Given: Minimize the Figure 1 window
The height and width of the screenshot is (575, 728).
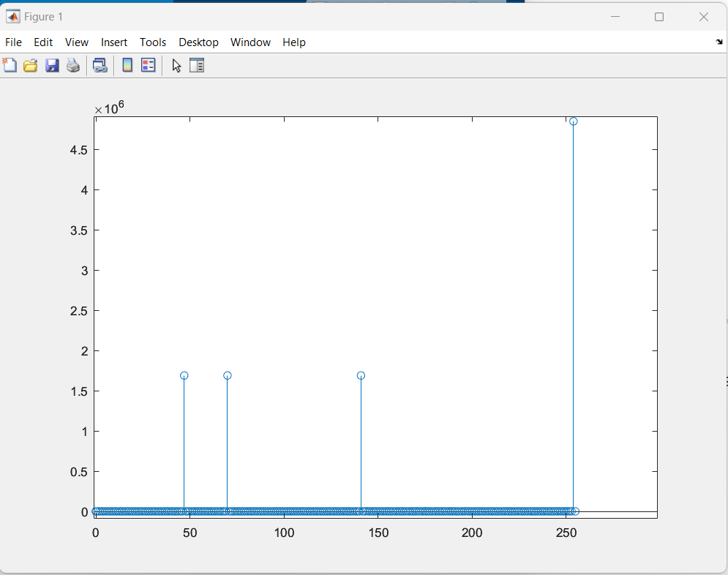Looking at the screenshot, I should pos(615,17).
